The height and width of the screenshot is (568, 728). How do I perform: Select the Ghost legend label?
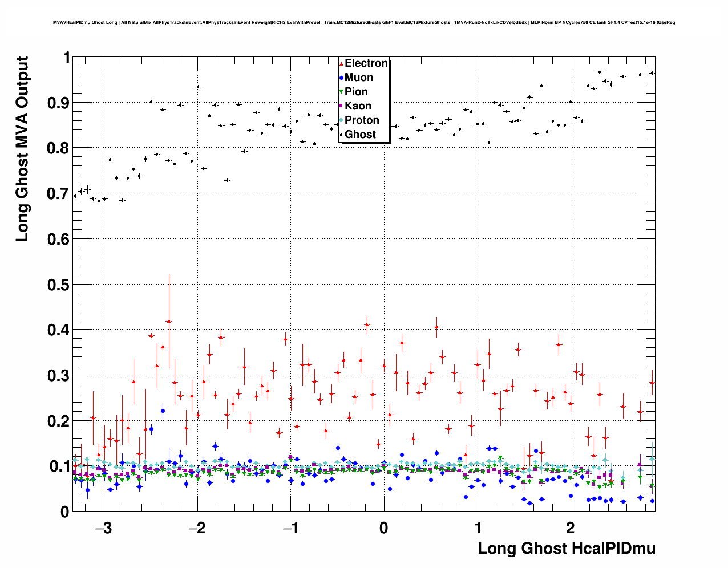pyautogui.click(x=360, y=135)
